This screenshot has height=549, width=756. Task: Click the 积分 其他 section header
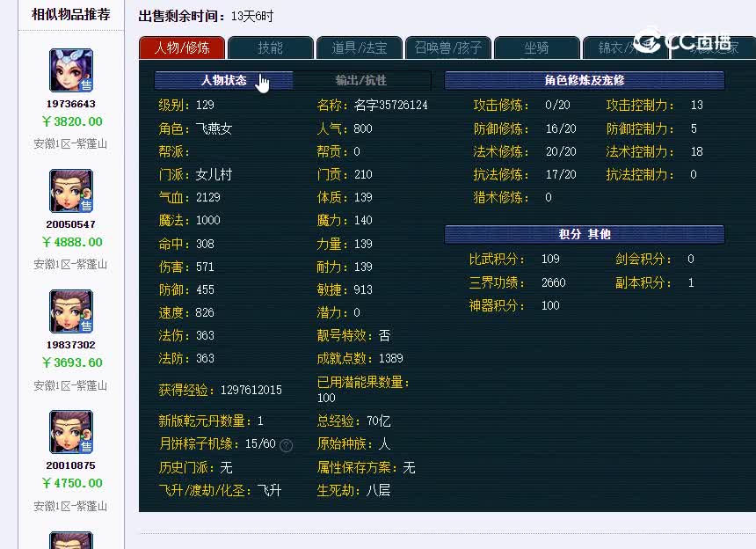click(585, 234)
